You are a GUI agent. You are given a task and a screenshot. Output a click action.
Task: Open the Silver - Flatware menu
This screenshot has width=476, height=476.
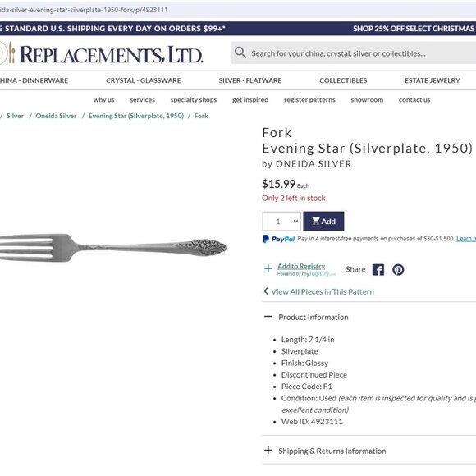249,80
